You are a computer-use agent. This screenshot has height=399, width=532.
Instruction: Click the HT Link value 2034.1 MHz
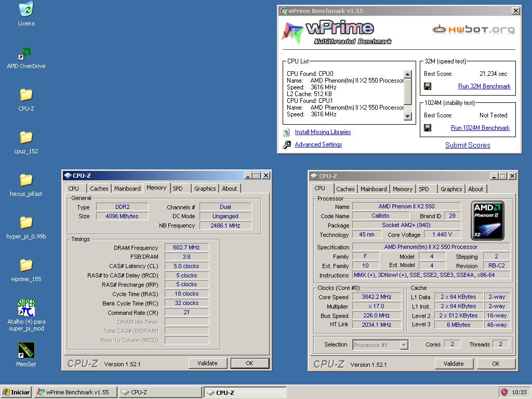(377, 325)
